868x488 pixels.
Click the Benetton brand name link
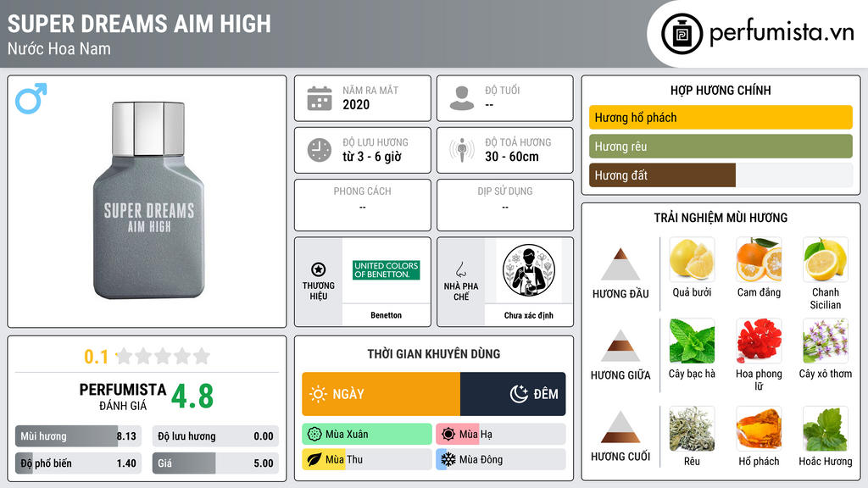(x=386, y=315)
